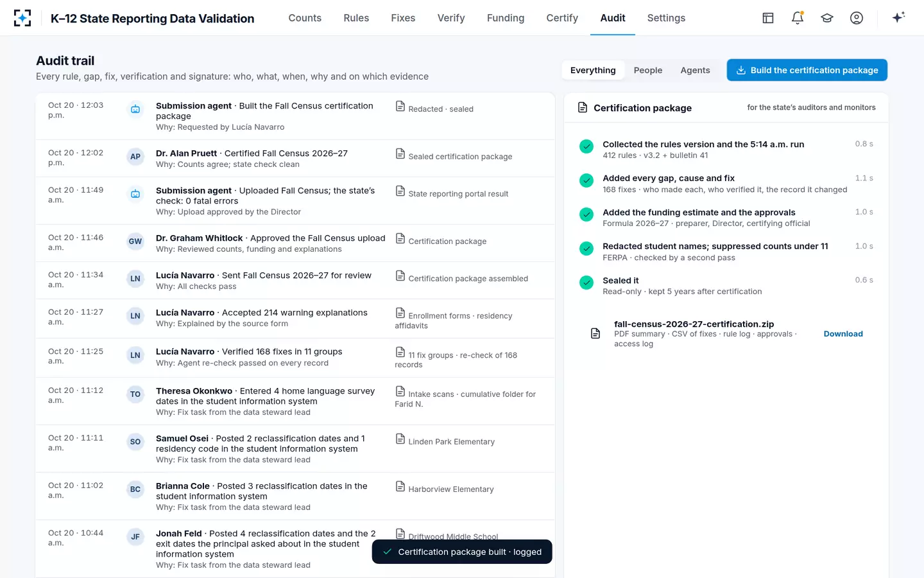Open the notifications bell
Image resolution: width=924 pixels, height=578 pixels.
click(798, 18)
